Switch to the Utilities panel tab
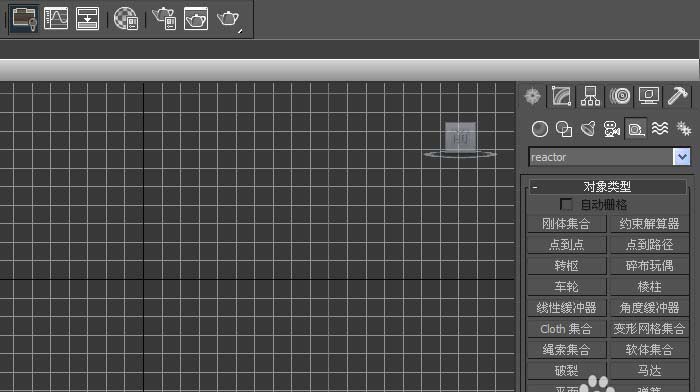Viewport: 700px width, 392px height. point(678,96)
